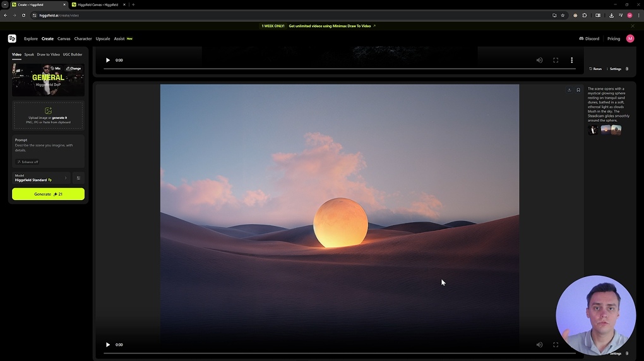The width and height of the screenshot is (644, 361).
Task: Open the browser downloads icon
Action: click(611, 15)
